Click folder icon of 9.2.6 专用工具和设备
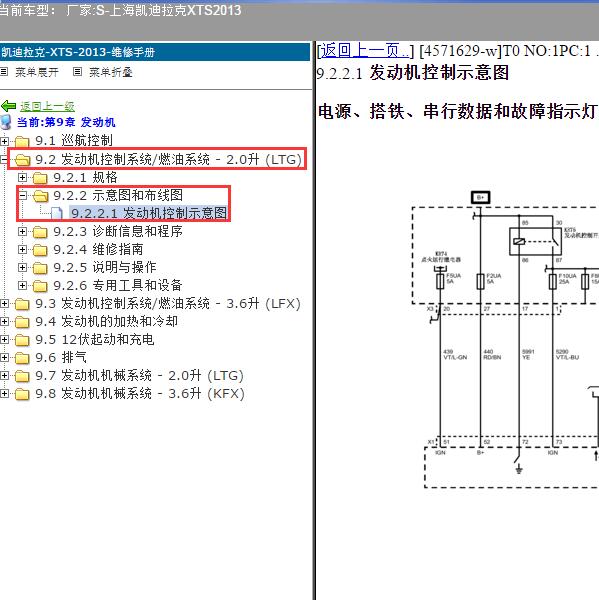This screenshot has width=599, height=600. 40,285
